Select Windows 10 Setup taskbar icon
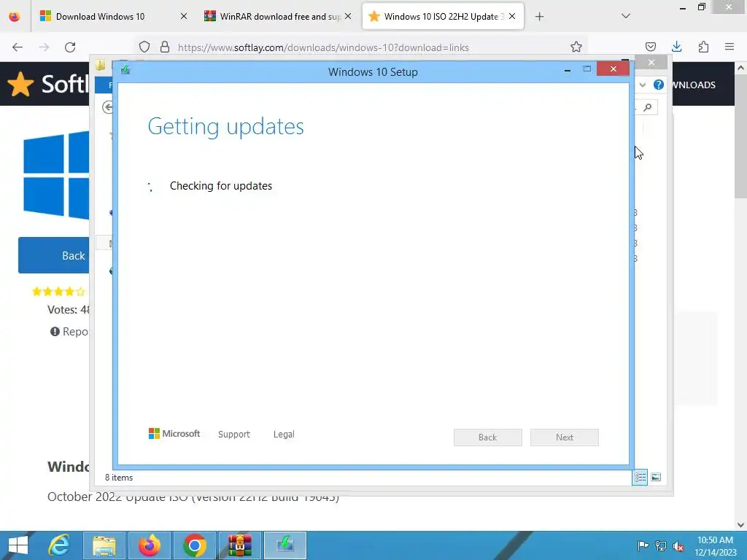 [x=285, y=545]
